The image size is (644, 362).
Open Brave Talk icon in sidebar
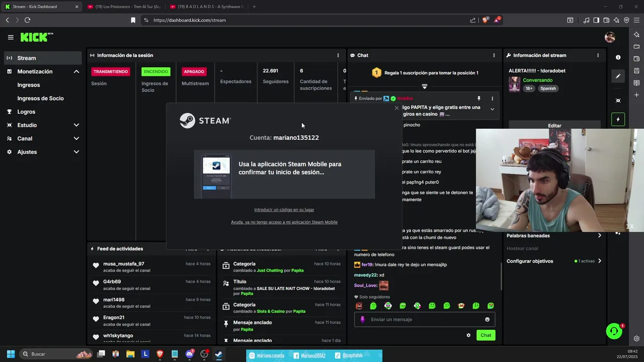[637, 46]
